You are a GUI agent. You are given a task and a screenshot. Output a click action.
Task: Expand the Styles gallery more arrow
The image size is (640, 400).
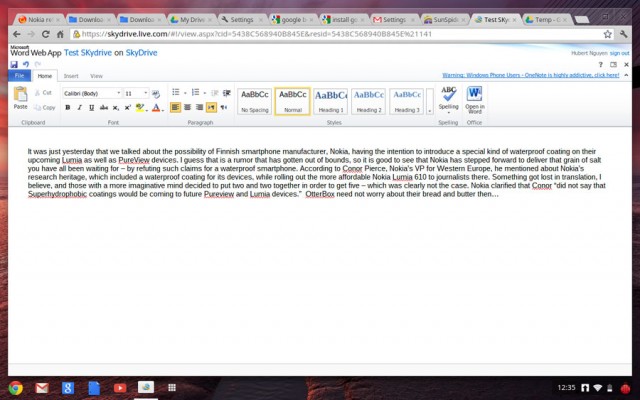[x=430, y=109]
